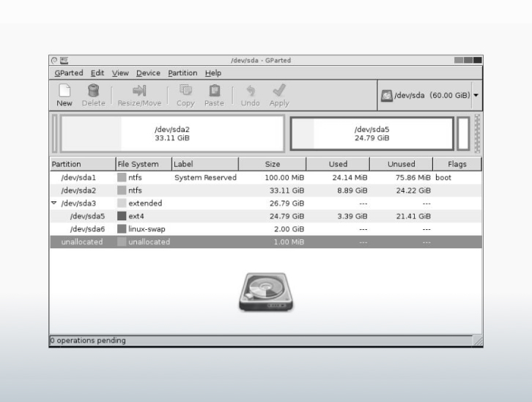Screen dimensions: 532x402
Task: Click the Flags column header
Action: coord(457,164)
